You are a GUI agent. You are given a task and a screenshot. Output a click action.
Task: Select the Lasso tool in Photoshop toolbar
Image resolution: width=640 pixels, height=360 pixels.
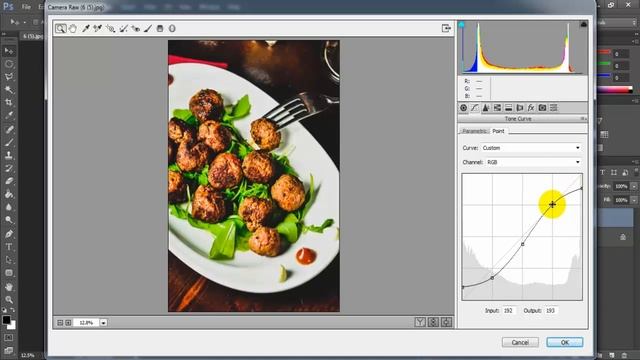point(9,77)
